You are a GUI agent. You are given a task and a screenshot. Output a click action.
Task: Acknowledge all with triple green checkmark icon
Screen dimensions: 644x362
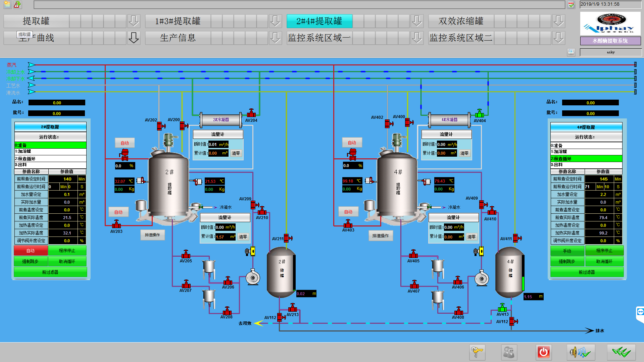(x=621, y=352)
